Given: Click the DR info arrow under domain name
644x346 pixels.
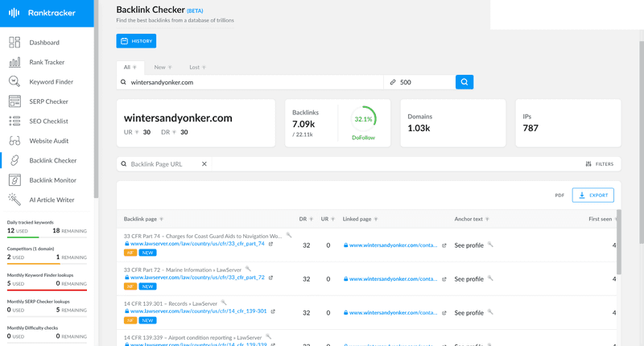Looking at the screenshot, I should pos(174,132).
